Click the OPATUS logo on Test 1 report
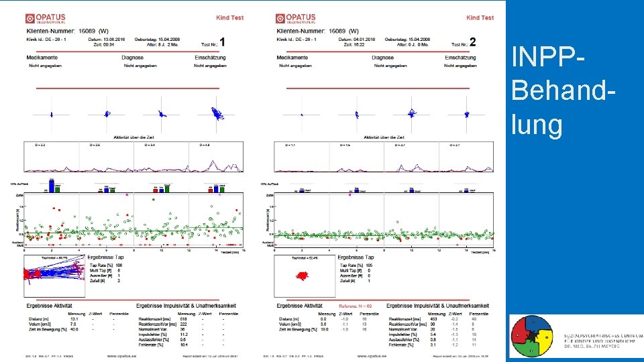Screen dimensions: 644x362 click(45, 19)
